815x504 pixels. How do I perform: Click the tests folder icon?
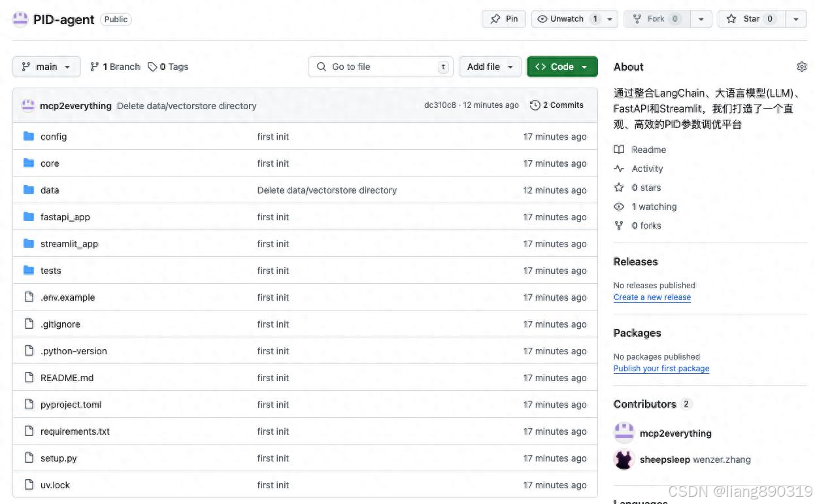coord(29,271)
